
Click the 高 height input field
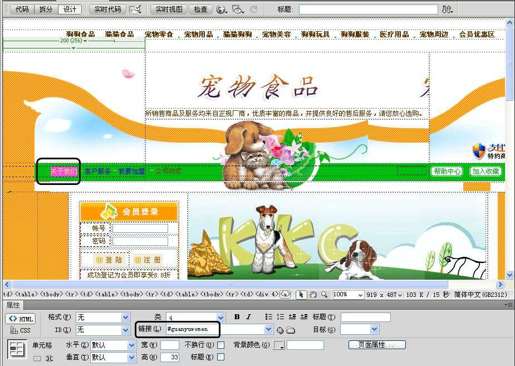click(169, 357)
